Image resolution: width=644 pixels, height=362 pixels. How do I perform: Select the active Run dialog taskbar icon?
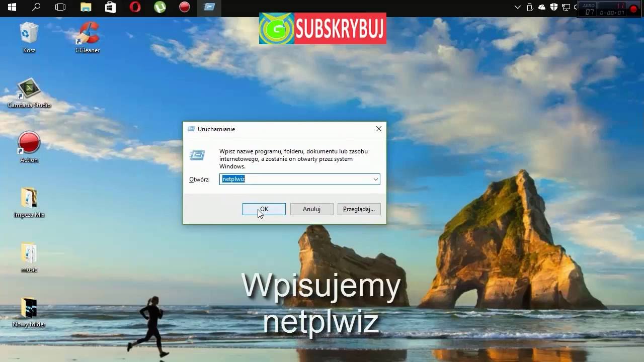pyautogui.click(x=209, y=7)
